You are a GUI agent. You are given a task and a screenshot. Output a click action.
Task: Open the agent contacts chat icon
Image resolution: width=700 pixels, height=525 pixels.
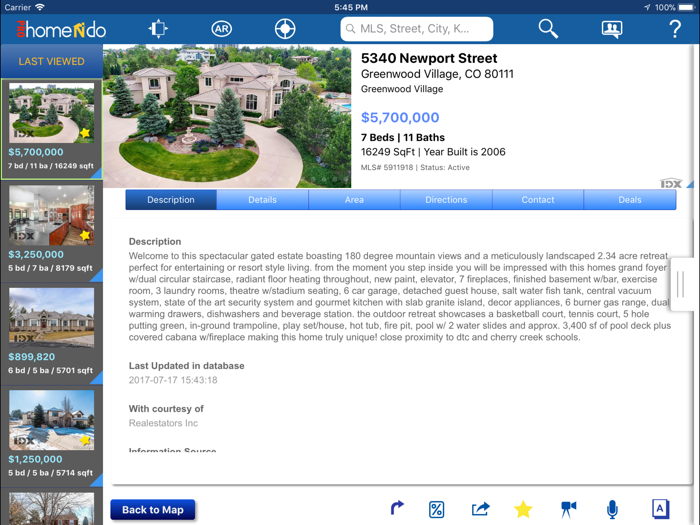pyautogui.click(x=612, y=29)
